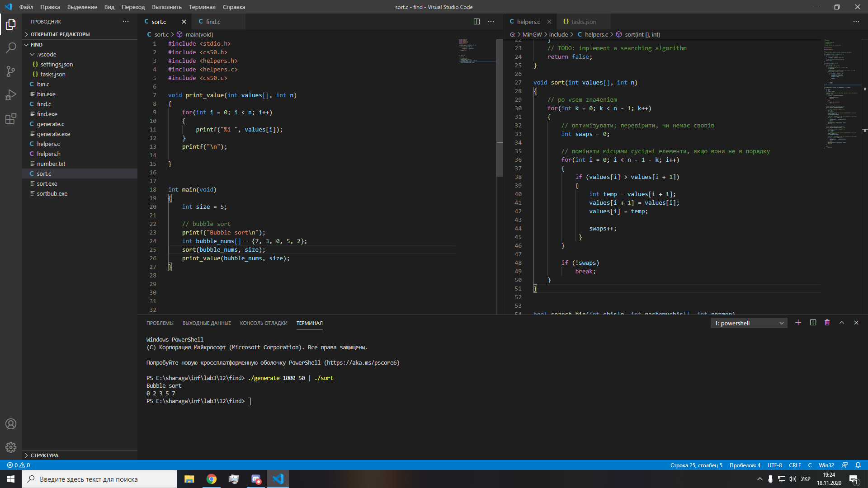Image resolution: width=868 pixels, height=488 pixels.
Task: Click Win32 configuration in status bar
Action: 826,465
